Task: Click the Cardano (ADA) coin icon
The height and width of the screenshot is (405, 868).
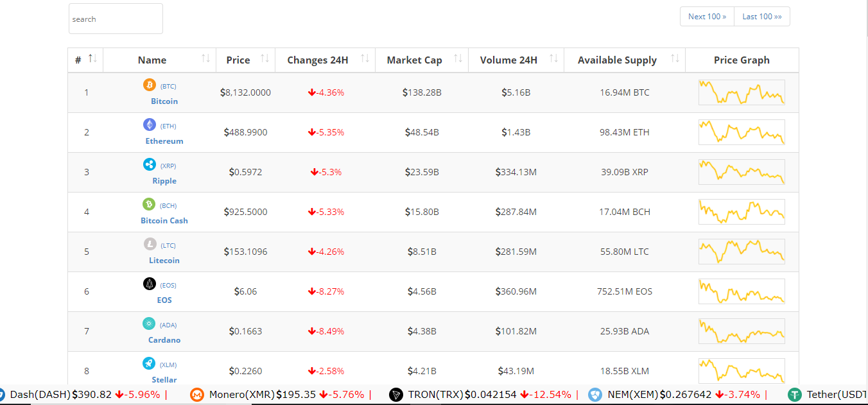Action: pos(150,323)
